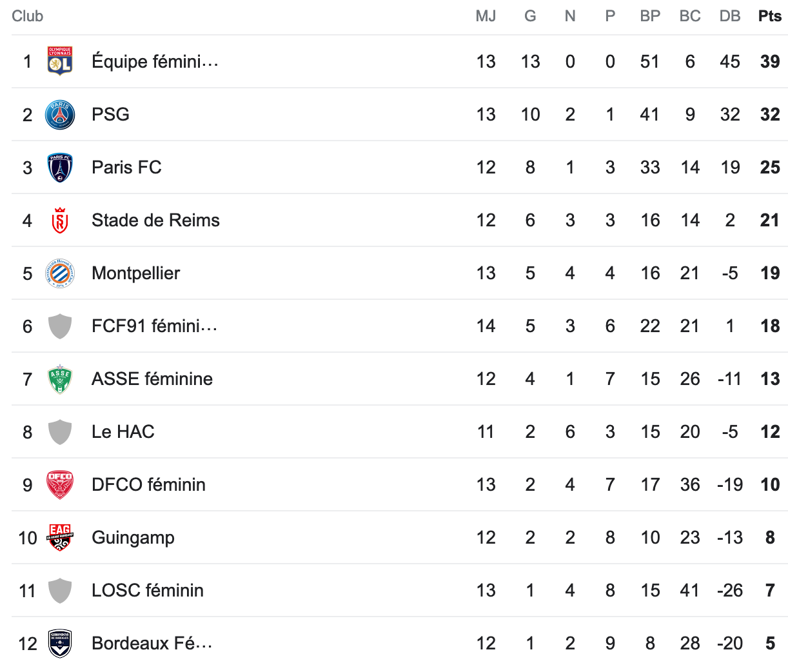Click the gray shield beside FCF91

(60, 326)
